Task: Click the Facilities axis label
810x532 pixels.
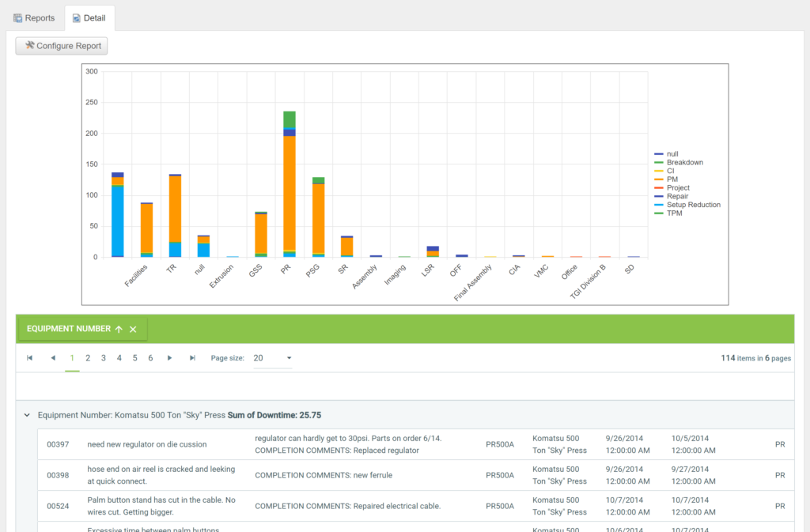Action: (136, 276)
